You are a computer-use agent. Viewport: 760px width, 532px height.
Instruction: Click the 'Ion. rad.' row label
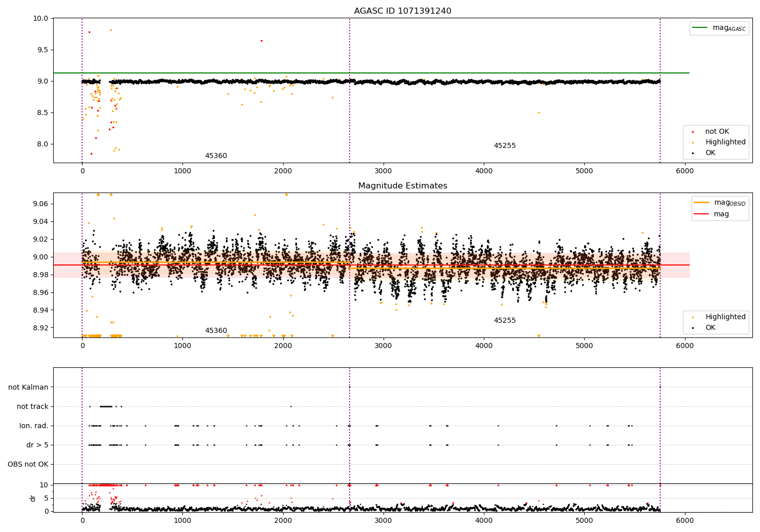point(34,426)
